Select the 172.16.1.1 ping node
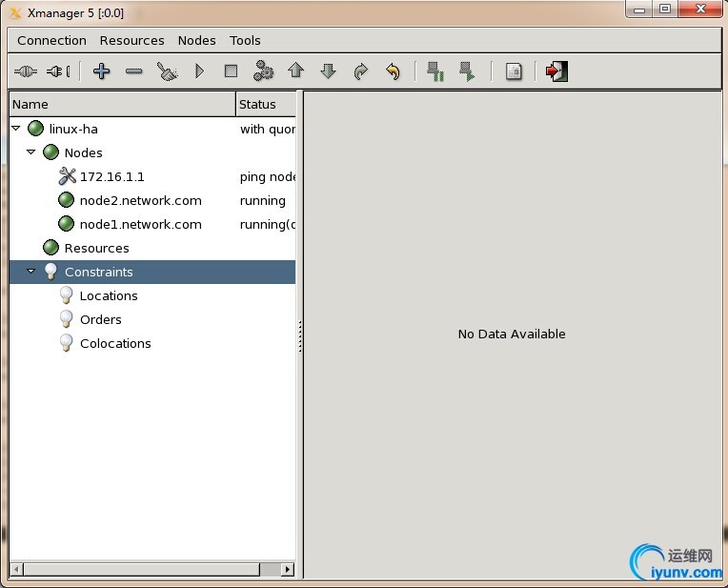Screen dimensions: 728x588 [152, 176]
